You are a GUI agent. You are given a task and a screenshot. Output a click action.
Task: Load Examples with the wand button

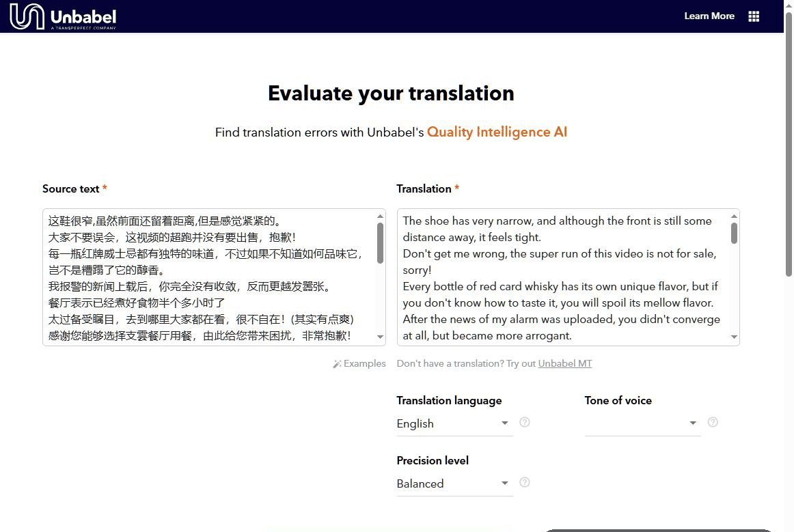359,363
